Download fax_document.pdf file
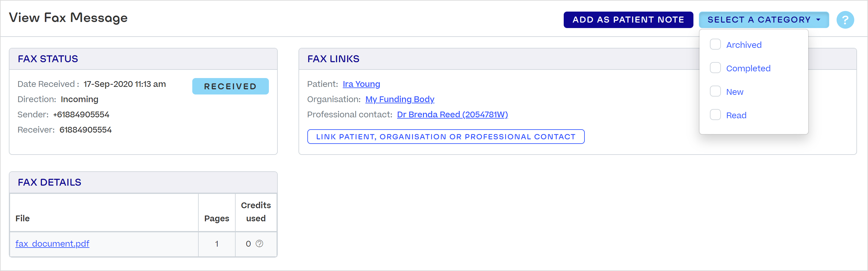The height and width of the screenshot is (271, 868). [52, 244]
